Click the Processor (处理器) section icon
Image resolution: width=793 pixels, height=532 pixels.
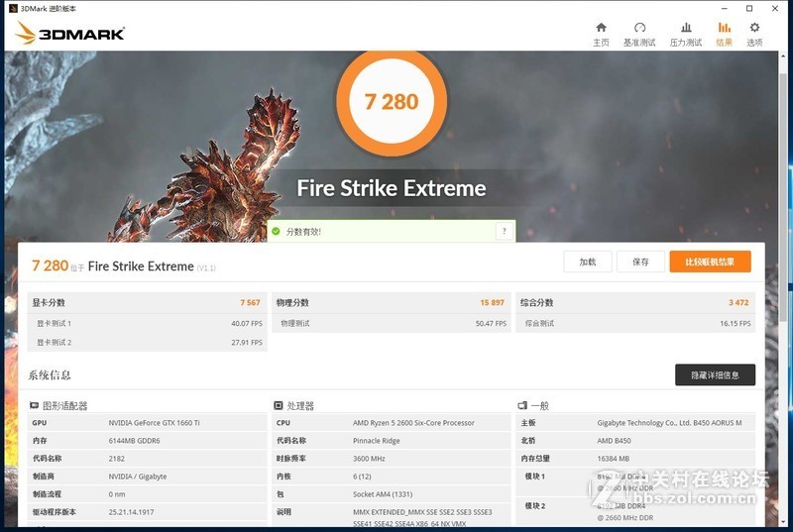[x=279, y=405]
